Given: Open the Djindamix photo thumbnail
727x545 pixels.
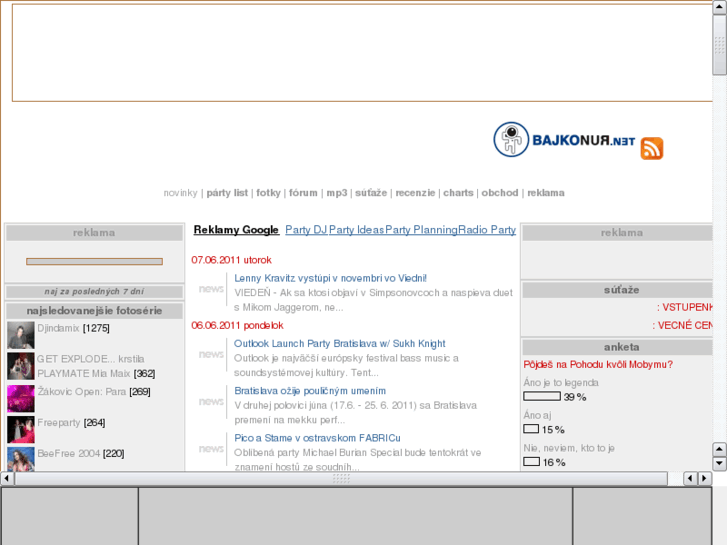Looking at the screenshot, I should pyautogui.click(x=21, y=335).
